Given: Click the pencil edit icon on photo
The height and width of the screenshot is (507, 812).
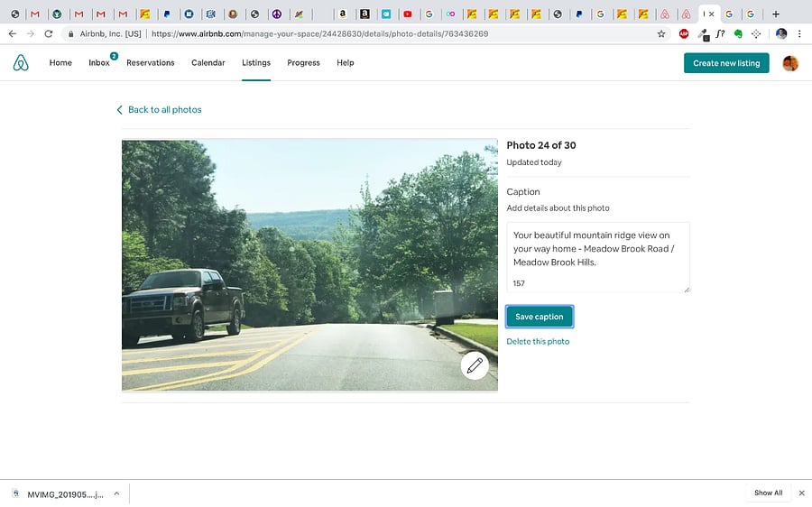Looking at the screenshot, I should 475,365.
